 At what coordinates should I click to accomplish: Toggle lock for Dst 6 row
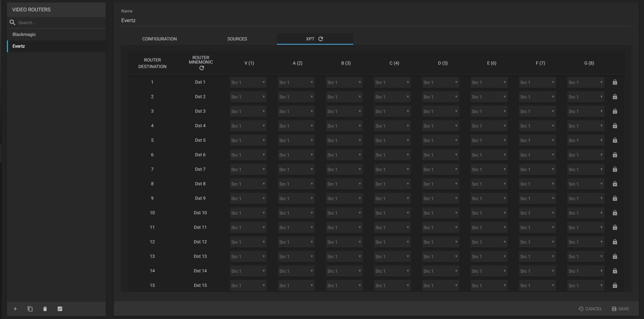(x=615, y=155)
